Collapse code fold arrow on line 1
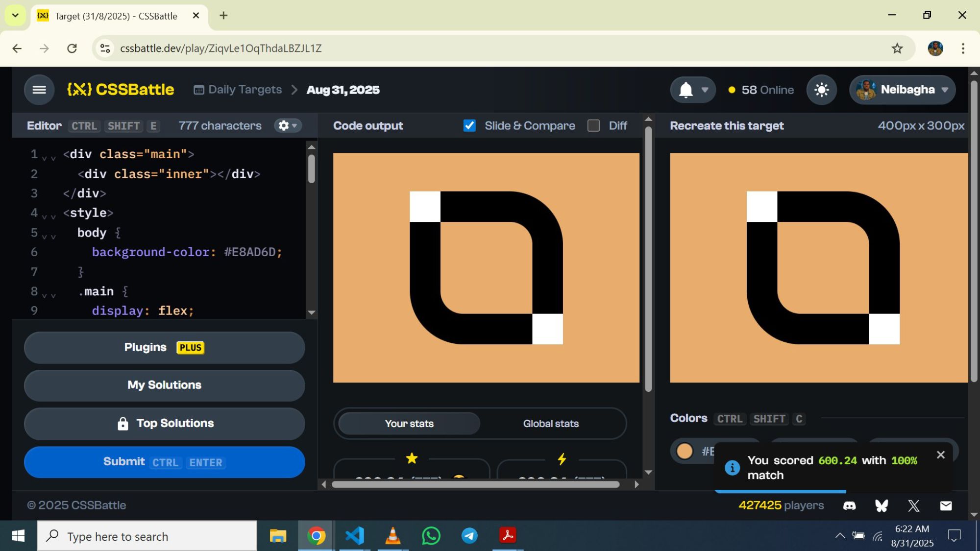This screenshot has height=551, width=980. pyautogui.click(x=45, y=158)
